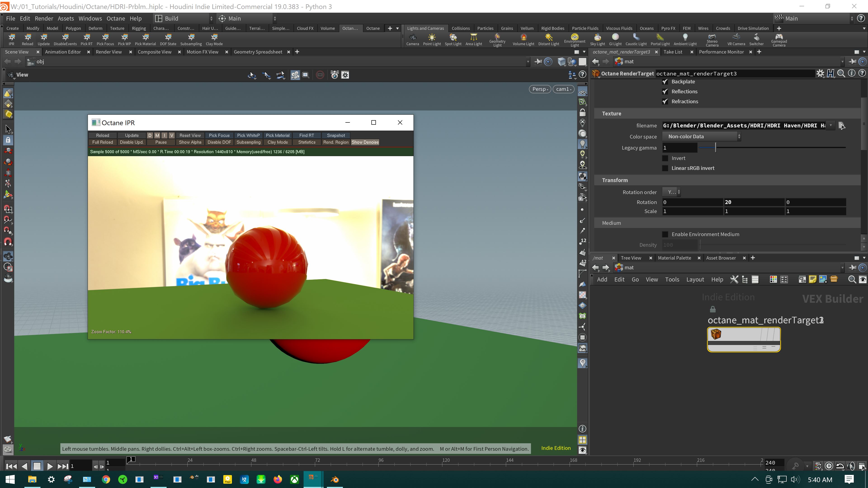Adjust the Legacy gamma slider

[715, 148]
